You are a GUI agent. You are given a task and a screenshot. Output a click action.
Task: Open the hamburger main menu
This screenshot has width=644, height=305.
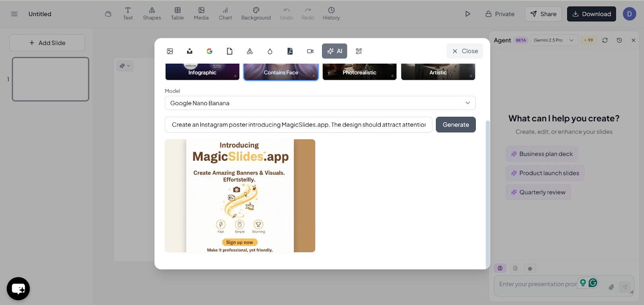click(x=14, y=14)
